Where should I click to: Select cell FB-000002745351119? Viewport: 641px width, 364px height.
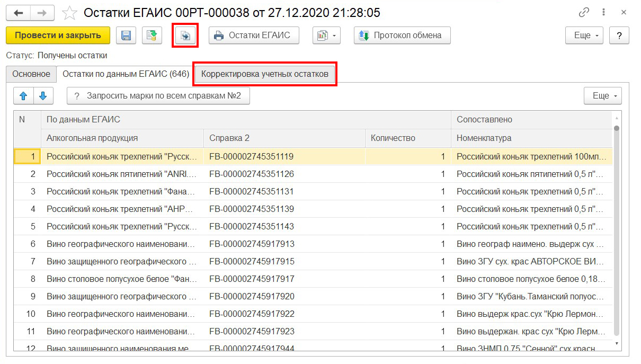pyautogui.click(x=284, y=156)
